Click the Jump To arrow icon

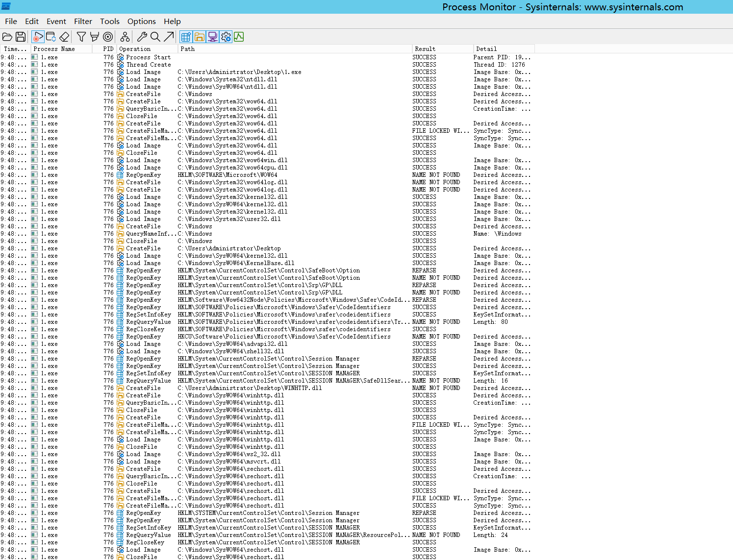(169, 37)
